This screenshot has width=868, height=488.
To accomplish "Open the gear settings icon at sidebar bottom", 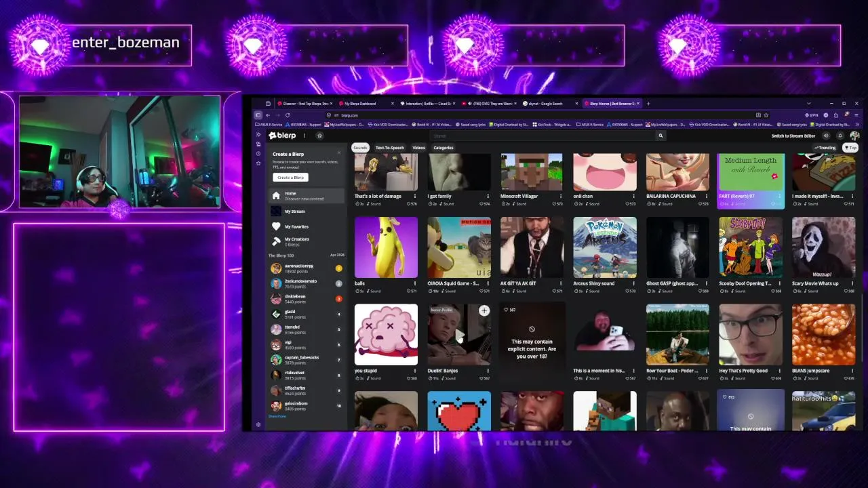I will (x=258, y=425).
